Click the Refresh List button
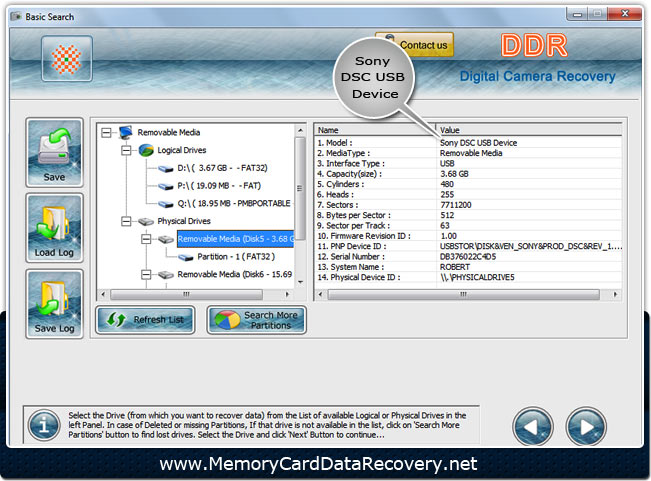 pos(145,320)
